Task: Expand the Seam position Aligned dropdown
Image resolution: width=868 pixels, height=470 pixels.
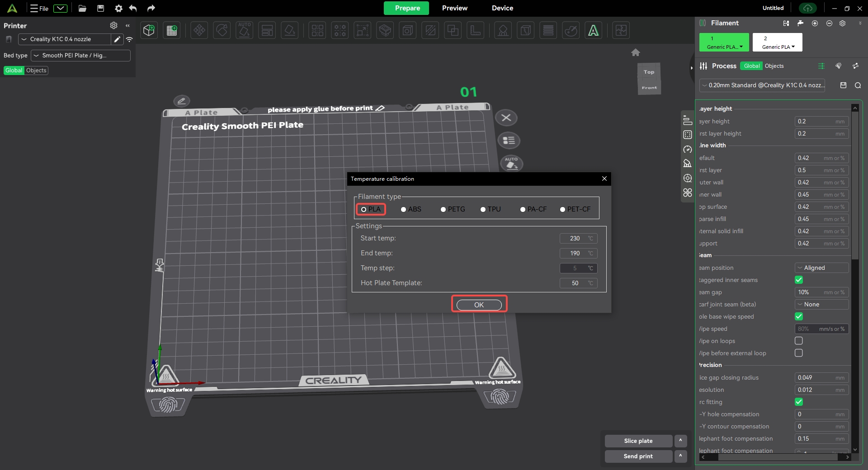Action: (821, 268)
